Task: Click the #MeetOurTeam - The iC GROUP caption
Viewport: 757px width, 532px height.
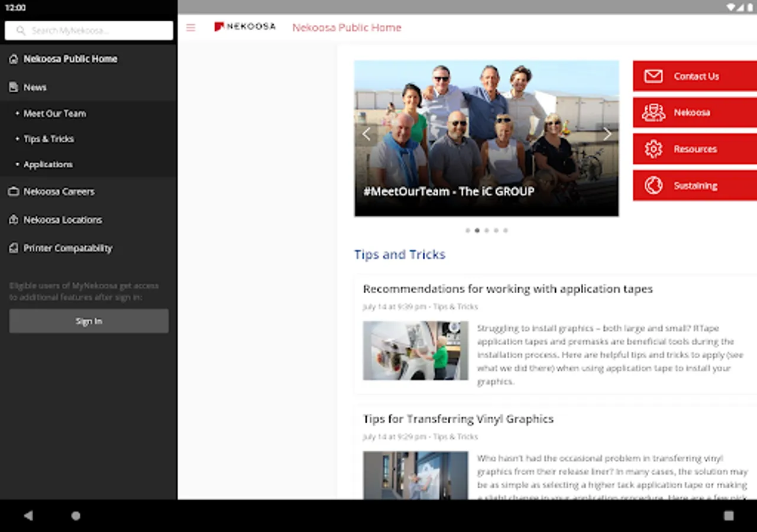Action: click(x=448, y=192)
